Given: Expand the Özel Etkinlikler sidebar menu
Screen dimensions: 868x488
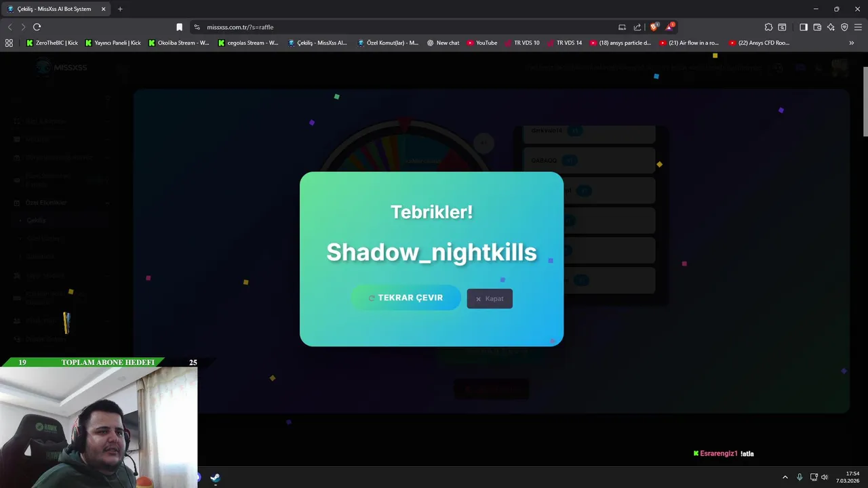Looking at the screenshot, I should (61, 203).
